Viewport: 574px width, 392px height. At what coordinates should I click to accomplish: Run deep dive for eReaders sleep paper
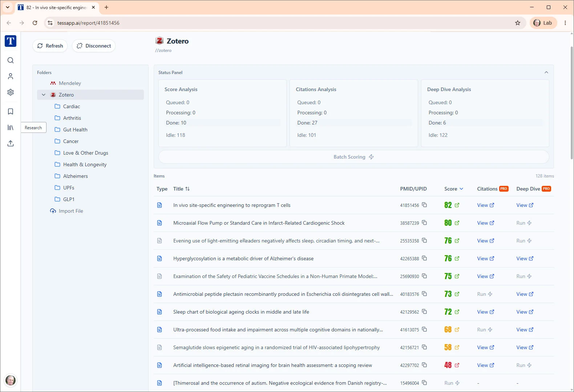pos(524,241)
